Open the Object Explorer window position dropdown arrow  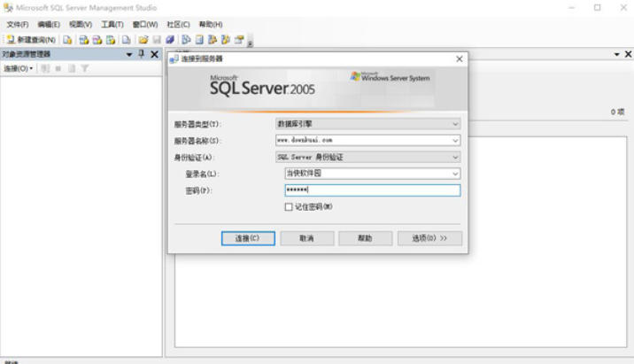pyautogui.click(x=129, y=54)
